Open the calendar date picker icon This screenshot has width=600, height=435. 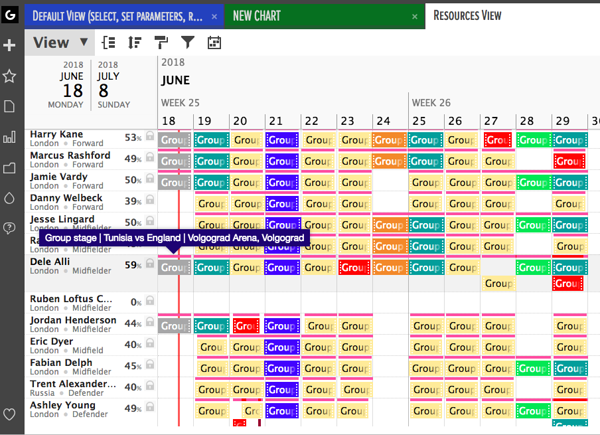pos(214,42)
